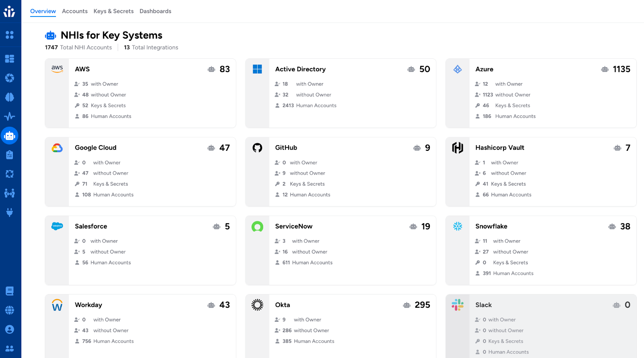Open the book documentation sidebar icon

10,291
